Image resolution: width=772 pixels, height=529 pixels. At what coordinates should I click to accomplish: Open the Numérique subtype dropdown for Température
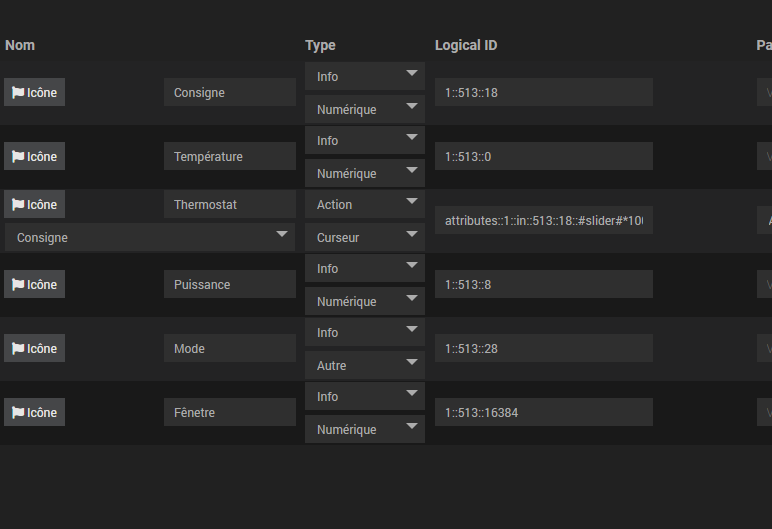[x=364, y=174]
